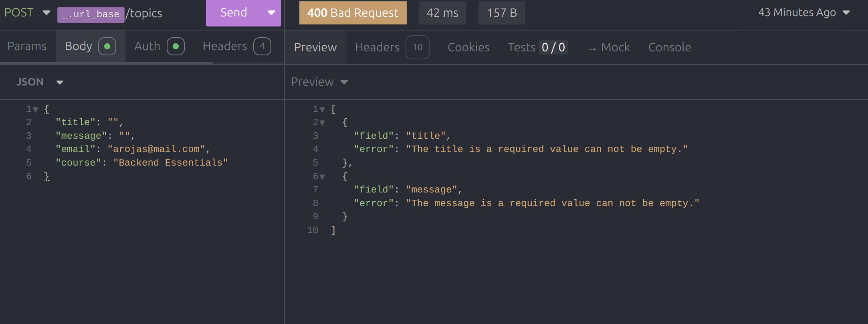Image resolution: width=868 pixels, height=324 pixels.
Task: Send the request
Action: tap(234, 13)
